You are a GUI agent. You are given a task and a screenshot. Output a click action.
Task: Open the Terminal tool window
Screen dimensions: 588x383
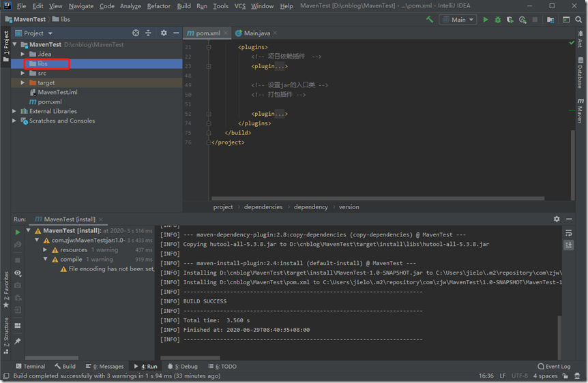31,366
